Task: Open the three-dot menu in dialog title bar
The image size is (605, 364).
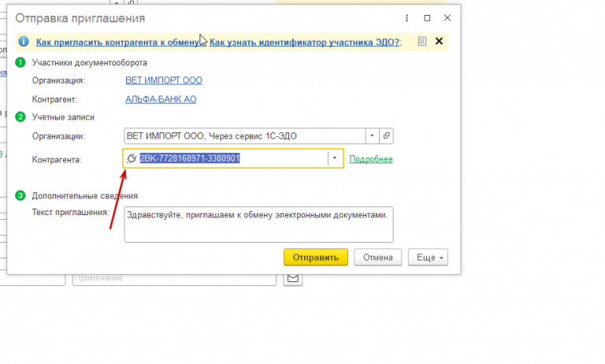Action: [406, 18]
